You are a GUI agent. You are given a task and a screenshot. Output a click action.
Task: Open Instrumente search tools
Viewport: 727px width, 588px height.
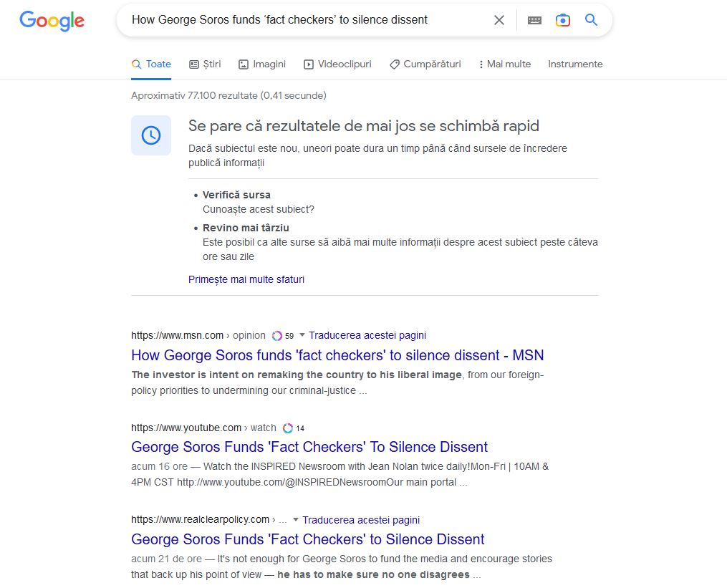pyautogui.click(x=575, y=64)
